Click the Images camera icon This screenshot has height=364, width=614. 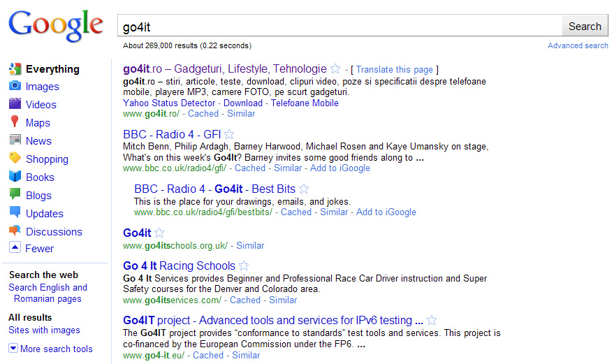(15, 86)
